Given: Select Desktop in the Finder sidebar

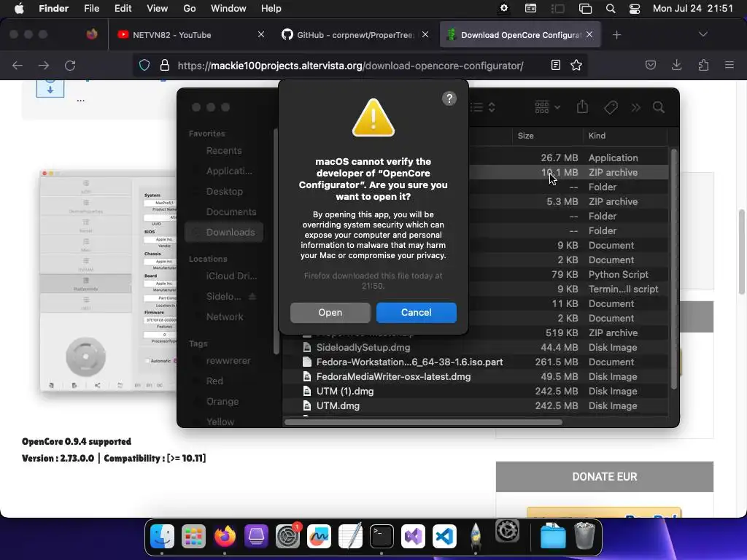Looking at the screenshot, I should tap(223, 192).
